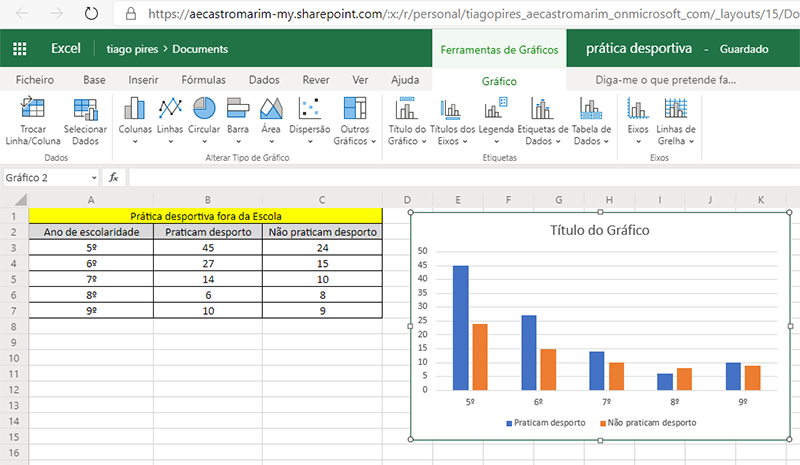Select row 1 header
This screenshot has height=465, width=800.
pos(14,216)
